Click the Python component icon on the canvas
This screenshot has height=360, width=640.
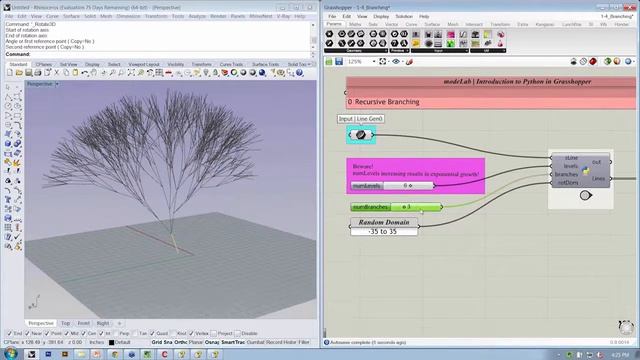coord(586,171)
